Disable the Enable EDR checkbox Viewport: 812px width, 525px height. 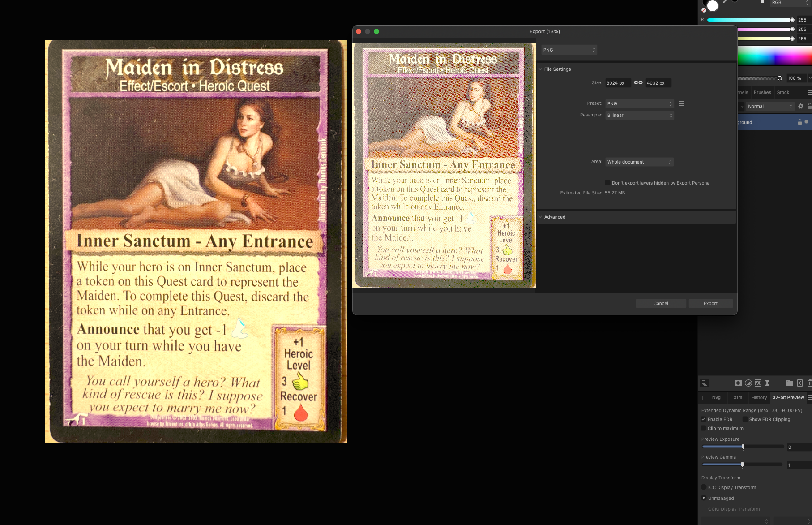704,419
